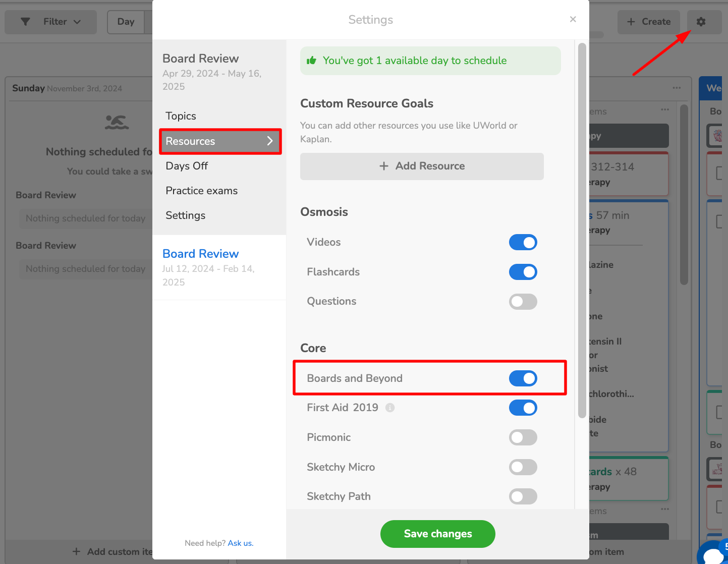Enable the Picmonic resource toggle
728x564 pixels.
pos(523,437)
